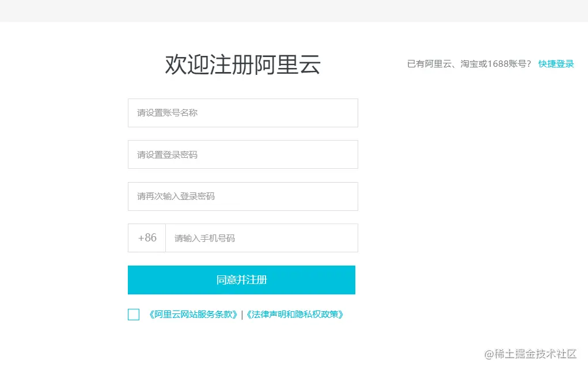Click the right edge of phone number field

pyautogui.click(x=351, y=238)
